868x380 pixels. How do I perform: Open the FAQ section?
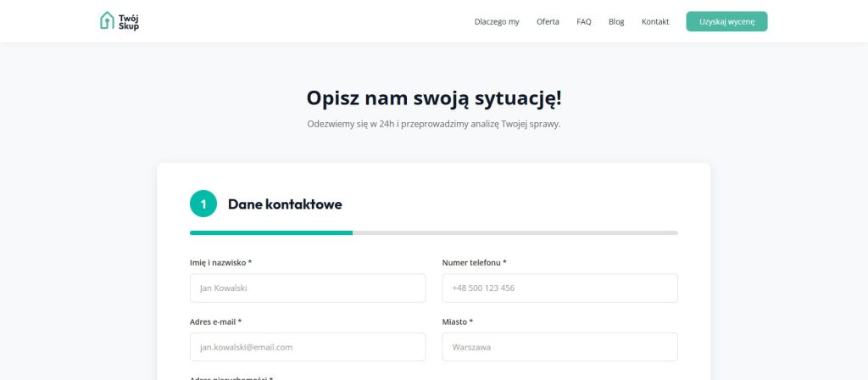(583, 21)
